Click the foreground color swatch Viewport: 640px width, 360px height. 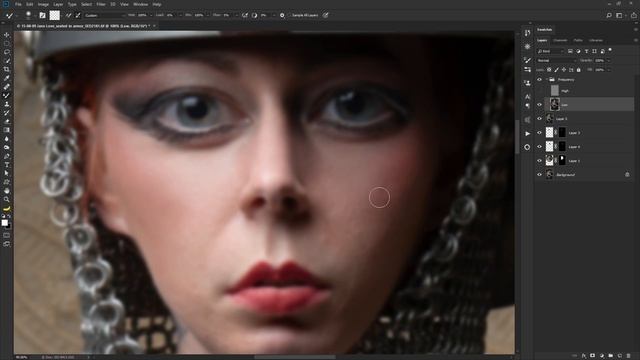click(x=4, y=222)
